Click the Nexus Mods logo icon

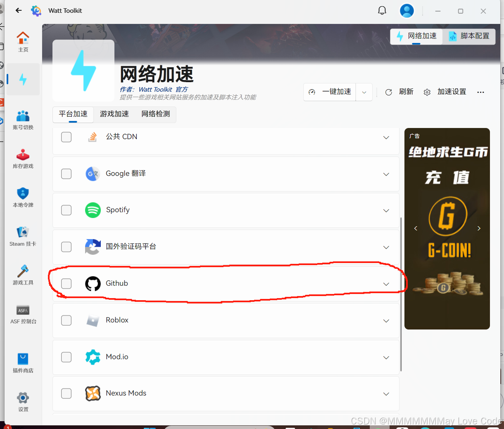coord(93,393)
